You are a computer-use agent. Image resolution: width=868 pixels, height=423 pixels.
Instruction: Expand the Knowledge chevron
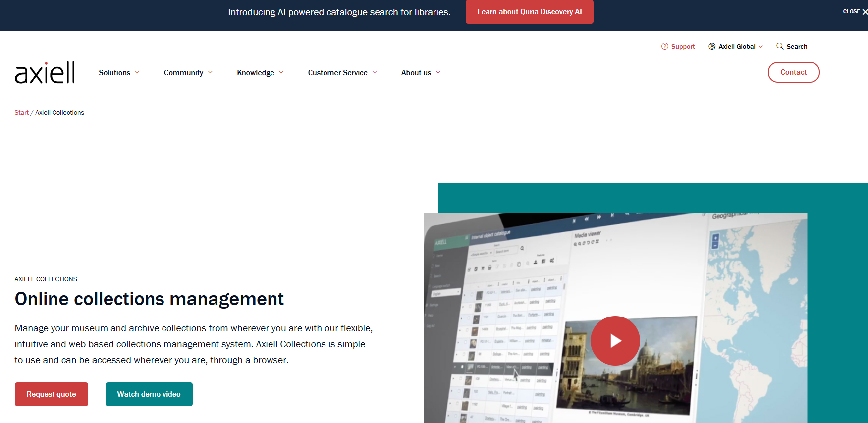(281, 72)
